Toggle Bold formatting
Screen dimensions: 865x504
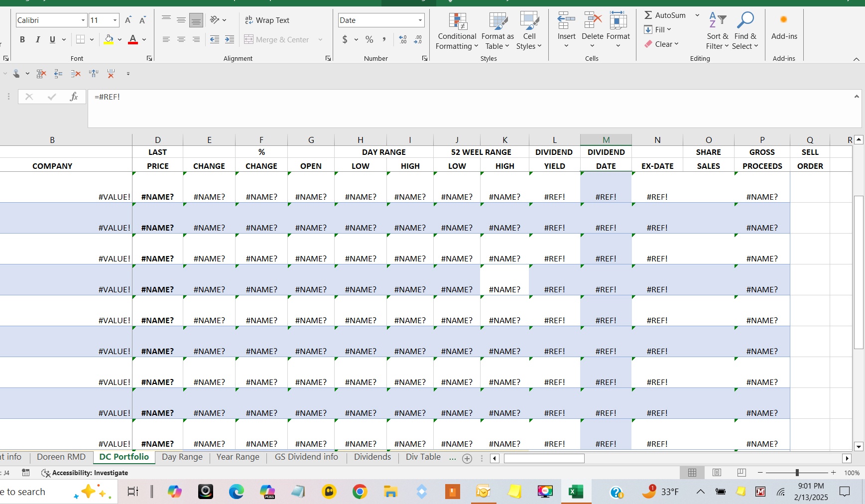click(x=22, y=40)
